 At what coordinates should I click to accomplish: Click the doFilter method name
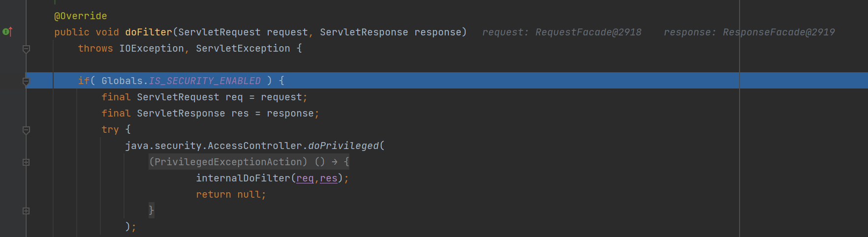tap(149, 32)
